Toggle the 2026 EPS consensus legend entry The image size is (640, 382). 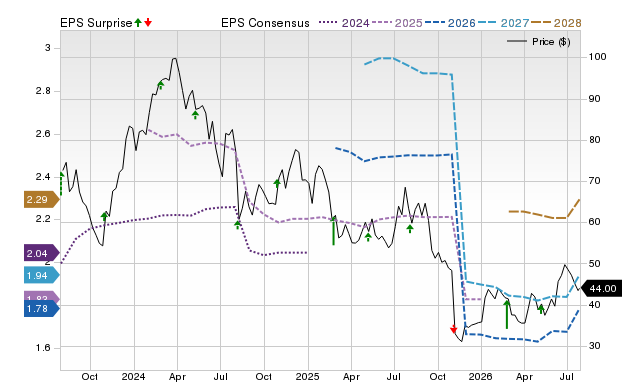450,23
